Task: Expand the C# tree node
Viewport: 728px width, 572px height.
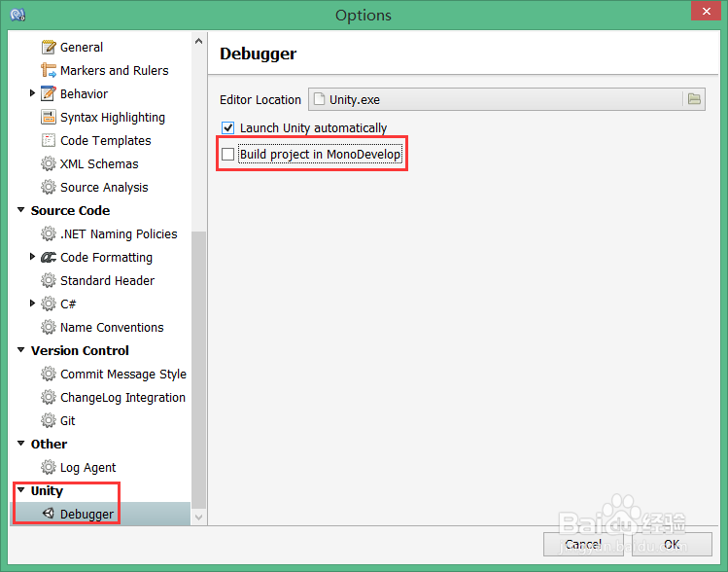Action: [32, 304]
